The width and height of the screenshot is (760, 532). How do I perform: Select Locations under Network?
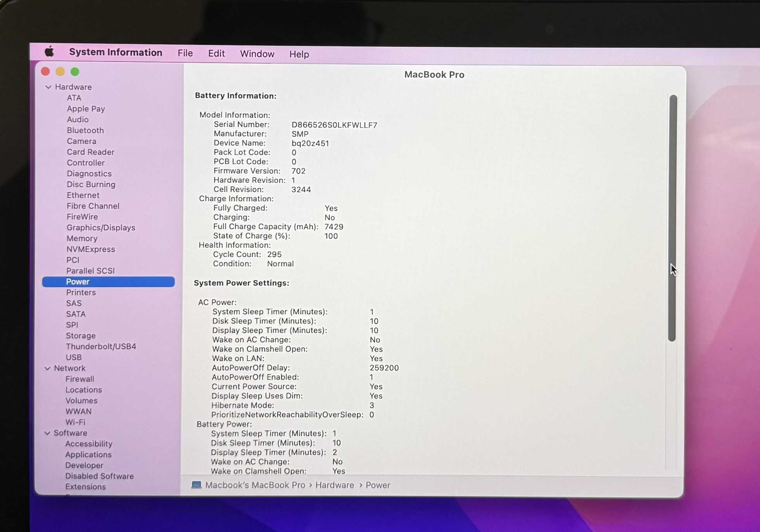84,390
